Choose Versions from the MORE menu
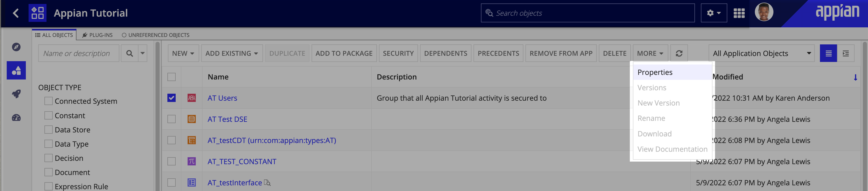The width and height of the screenshot is (868, 191). pyautogui.click(x=672, y=87)
